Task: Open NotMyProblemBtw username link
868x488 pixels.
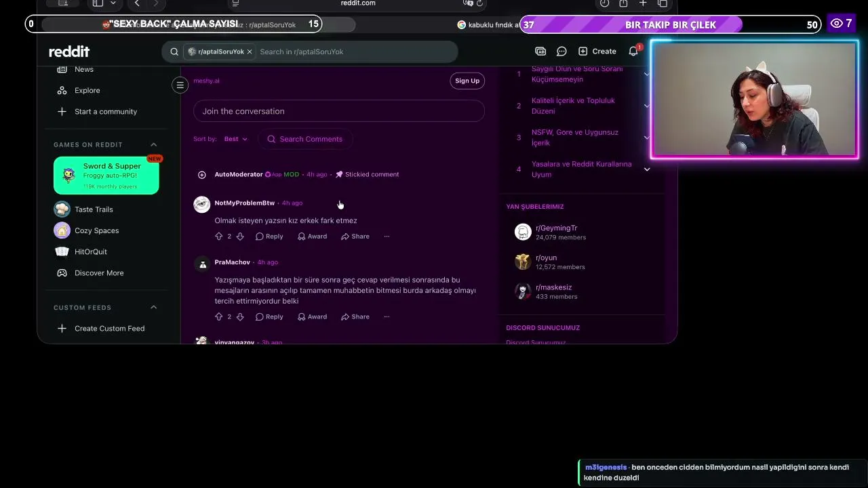Action: [x=245, y=203]
